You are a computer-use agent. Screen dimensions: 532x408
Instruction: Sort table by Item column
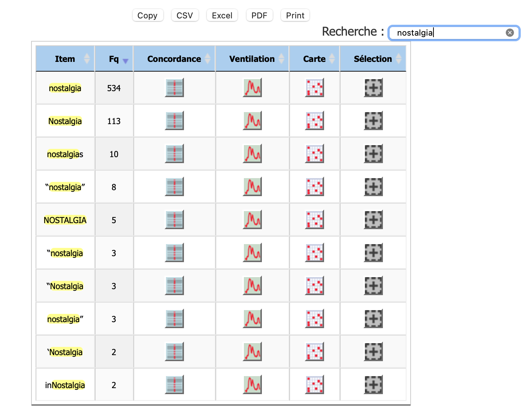(65, 59)
